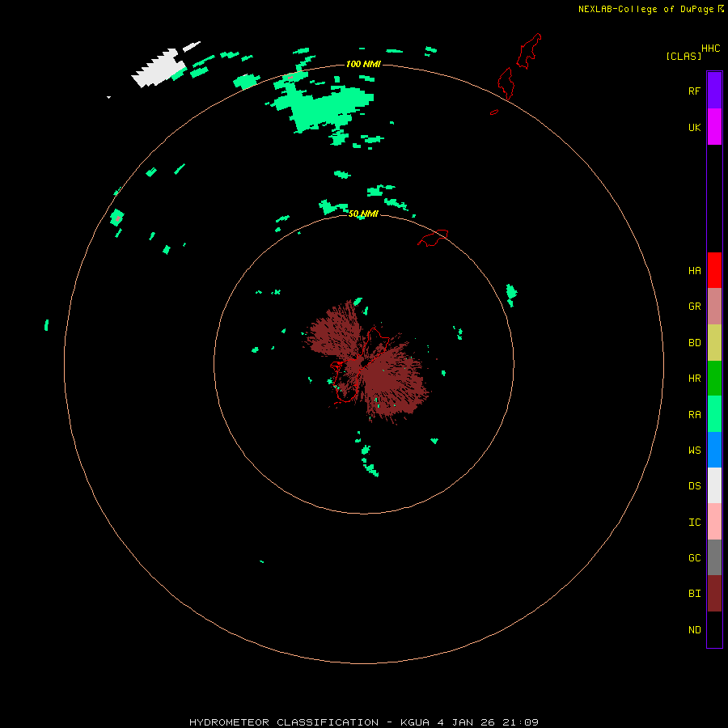
Task: Pick the RA light green swatch
Action: (714, 414)
